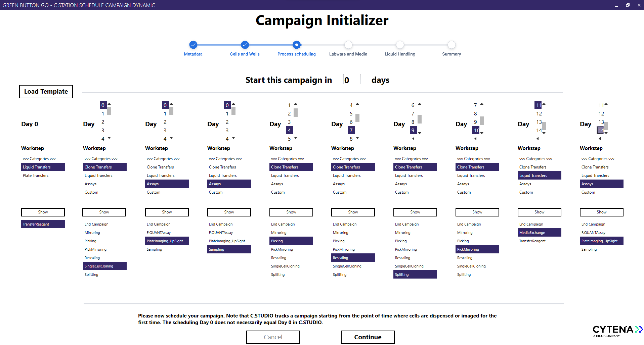Image resolution: width=644 pixels, height=345 pixels.
Task: Select Plate Transfers in Day 0 column
Action: click(36, 176)
